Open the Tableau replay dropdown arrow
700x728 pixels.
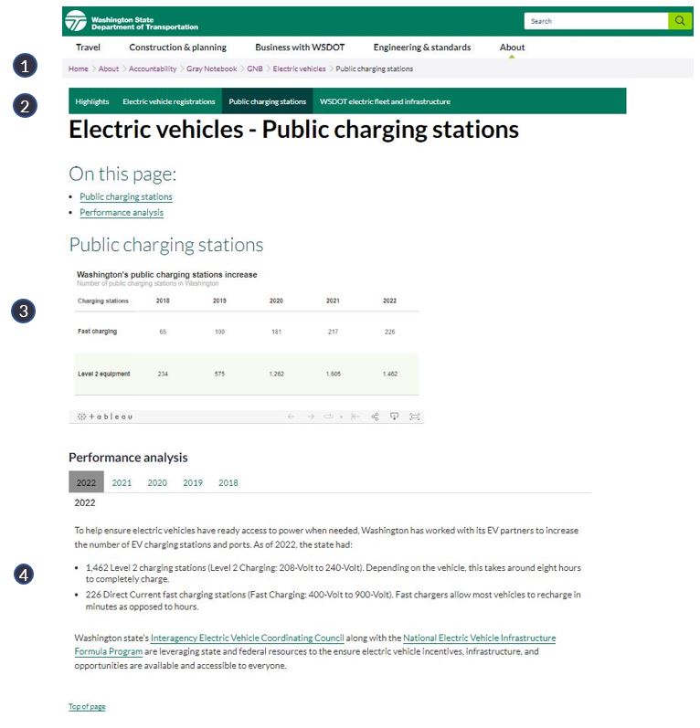341,417
